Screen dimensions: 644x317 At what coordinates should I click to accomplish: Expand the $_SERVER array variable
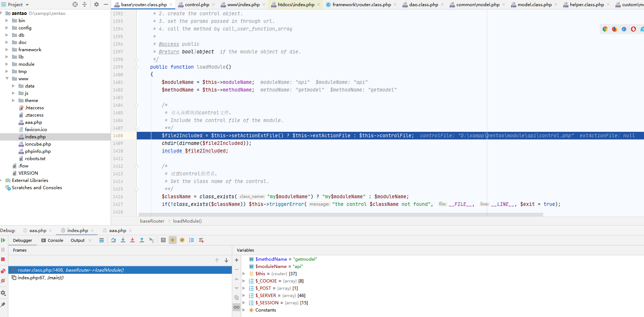pos(244,295)
